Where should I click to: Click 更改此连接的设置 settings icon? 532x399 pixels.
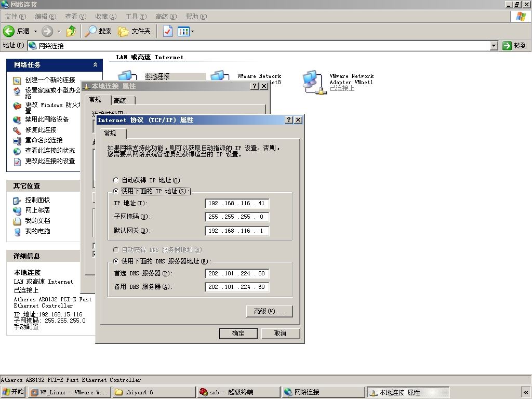pos(17,162)
